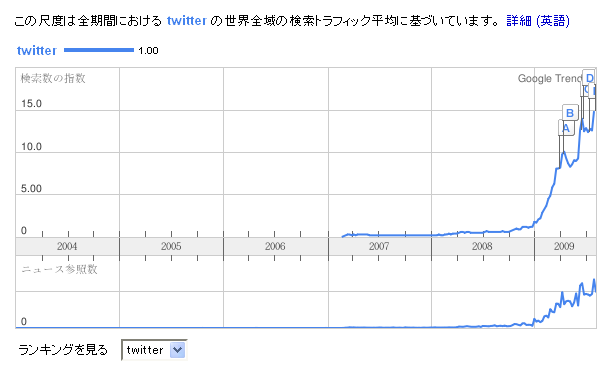Click the twitter legend label above chart
613x374 pixels.
coord(37,51)
